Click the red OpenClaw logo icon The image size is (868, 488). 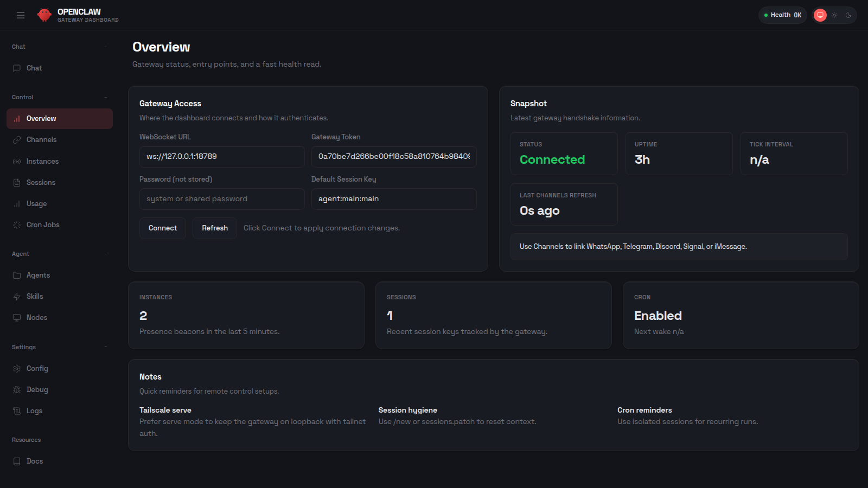[x=43, y=15]
